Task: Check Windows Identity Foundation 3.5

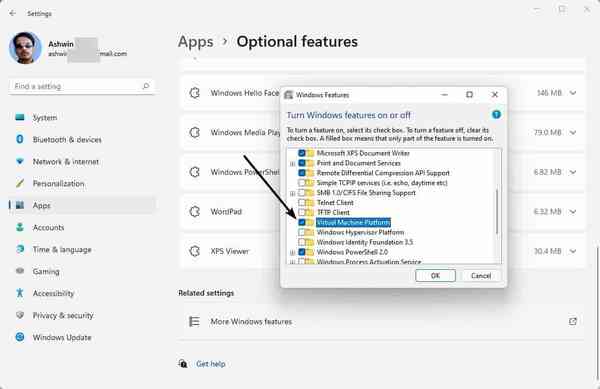Action: (302, 242)
